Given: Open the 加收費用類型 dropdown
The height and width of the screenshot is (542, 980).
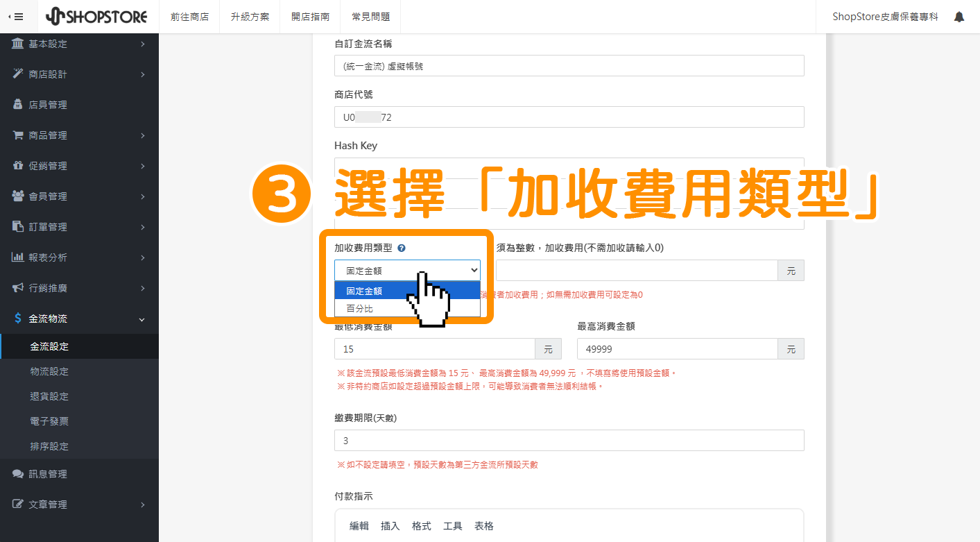Looking at the screenshot, I should click(408, 270).
